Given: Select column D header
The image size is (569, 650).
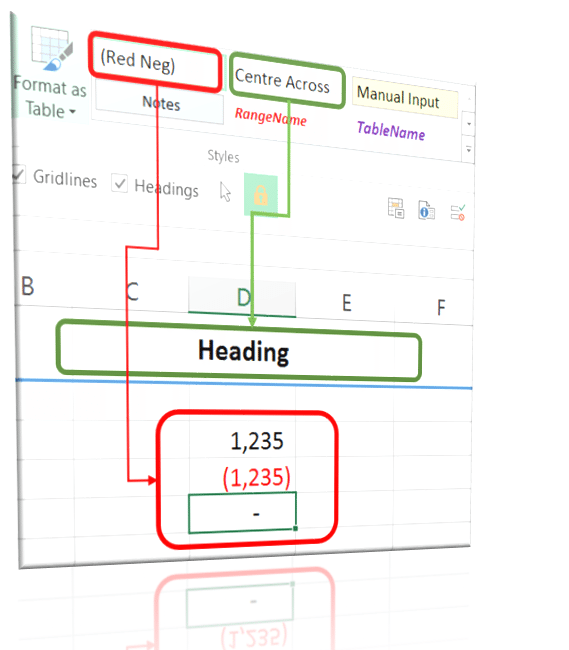Looking at the screenshot, I should click(242, 297).
